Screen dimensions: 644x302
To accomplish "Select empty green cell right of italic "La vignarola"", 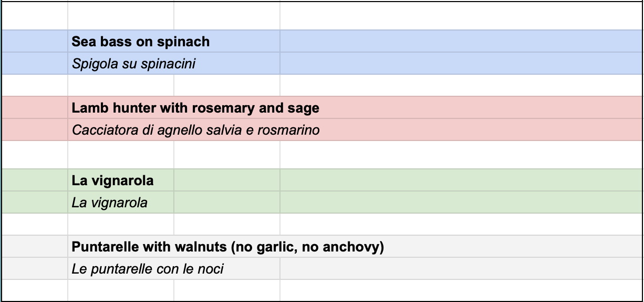I will coord(226,203).
